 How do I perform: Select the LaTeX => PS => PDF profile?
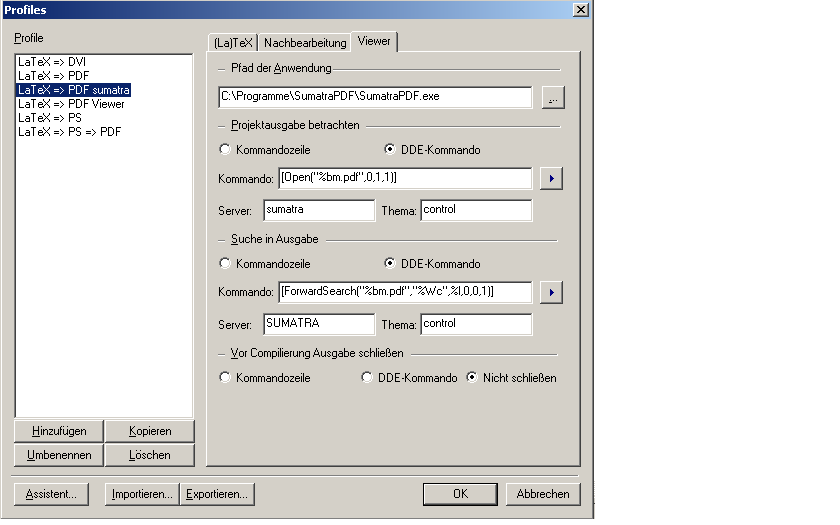pyautogui.click(x=70, y=132)
